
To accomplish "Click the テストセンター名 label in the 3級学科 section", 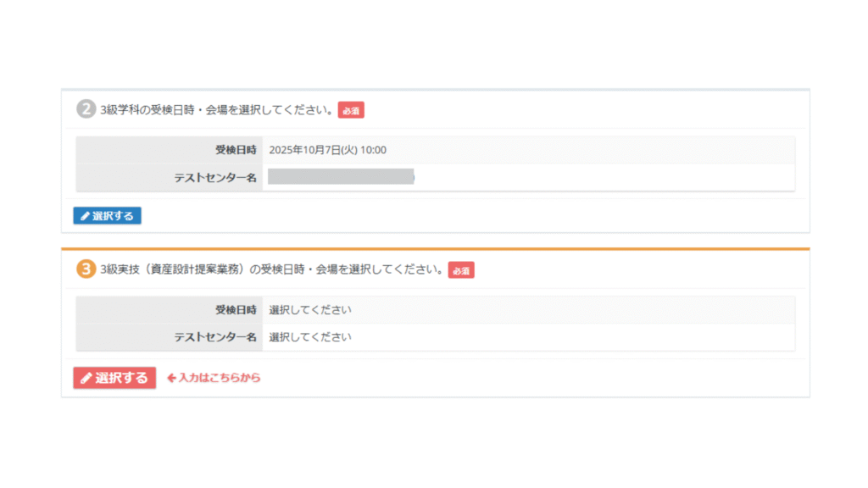I will [215, 177].
